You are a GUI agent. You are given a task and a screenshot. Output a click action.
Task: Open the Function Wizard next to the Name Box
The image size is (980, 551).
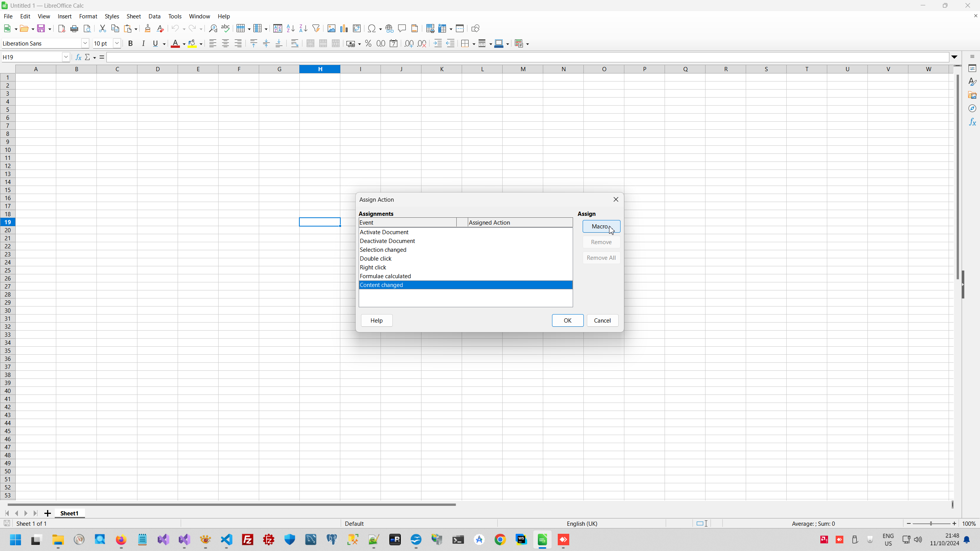pos(78,57)
